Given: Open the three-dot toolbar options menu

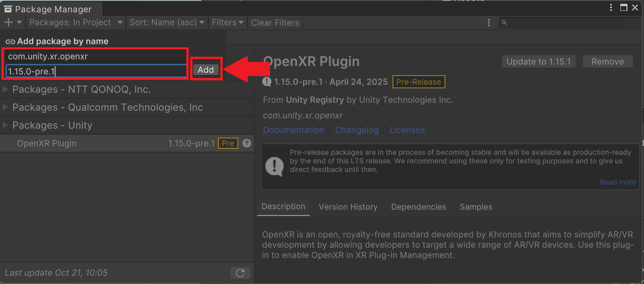Looking at the screenshot, I should coord(489,22).
